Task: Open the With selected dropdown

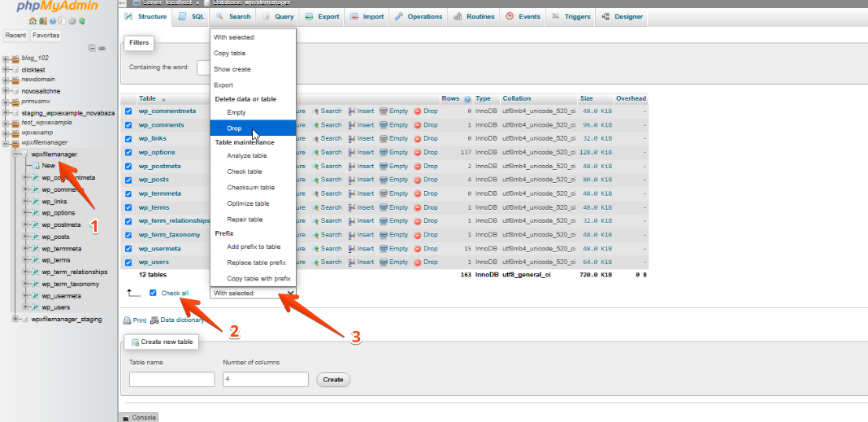Action: [253, 293]
